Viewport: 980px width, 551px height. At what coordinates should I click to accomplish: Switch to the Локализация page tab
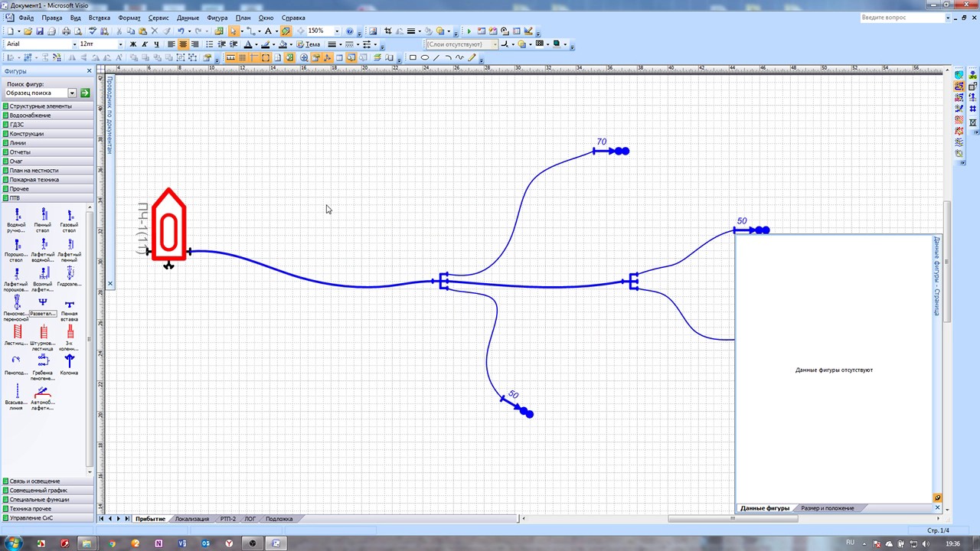pos(191,519)
